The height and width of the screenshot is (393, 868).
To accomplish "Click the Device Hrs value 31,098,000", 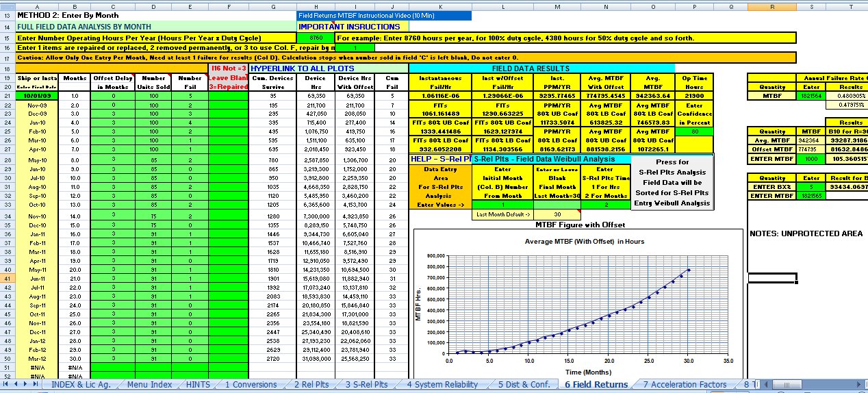I will click(316, 359).
